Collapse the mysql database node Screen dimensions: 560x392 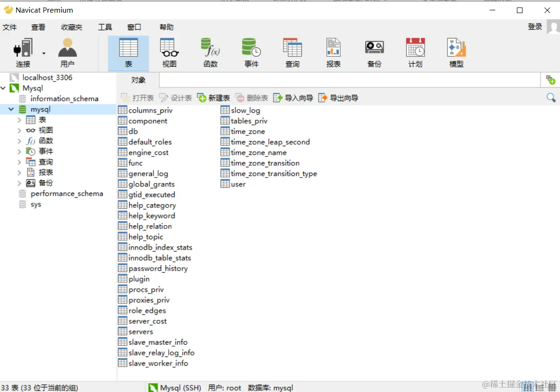(11, 109)
